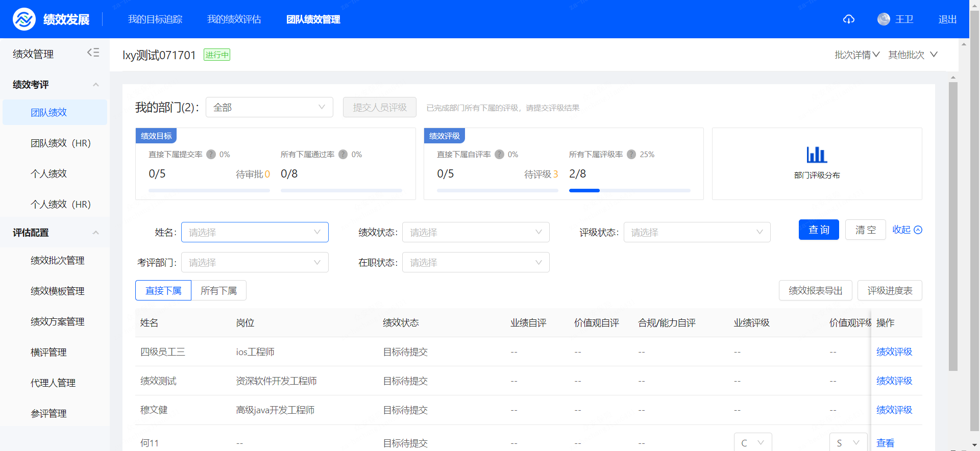This screenshot has width=980, height=451.
Task: Open 代理人管理 in sidebar
Action: coord(55,383)
